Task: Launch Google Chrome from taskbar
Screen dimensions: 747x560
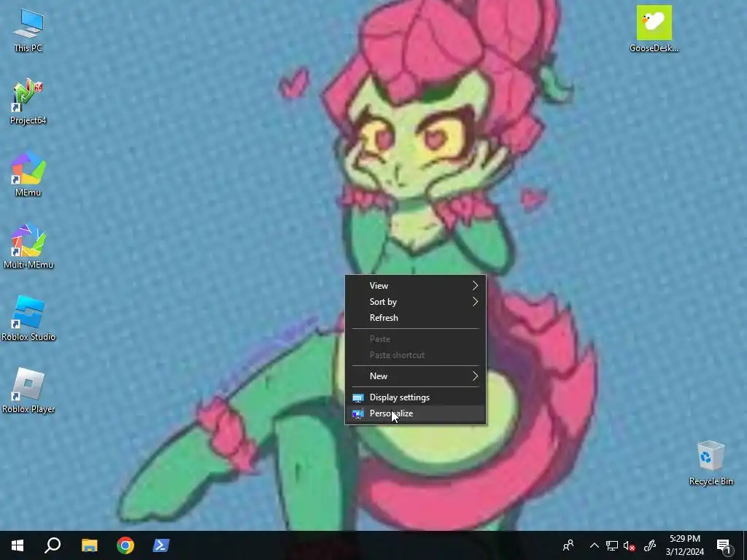Action: click(x=125, y=545)
